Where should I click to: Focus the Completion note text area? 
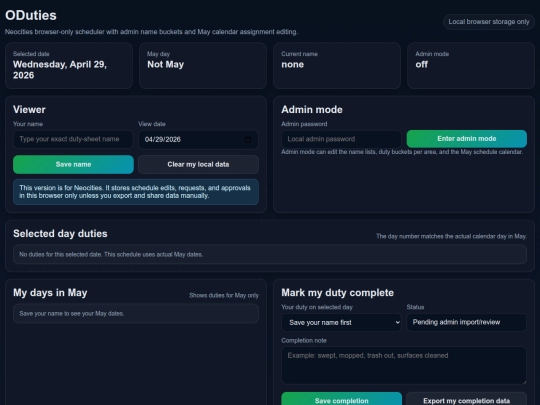pyautogui.click(x=404, y=365)
